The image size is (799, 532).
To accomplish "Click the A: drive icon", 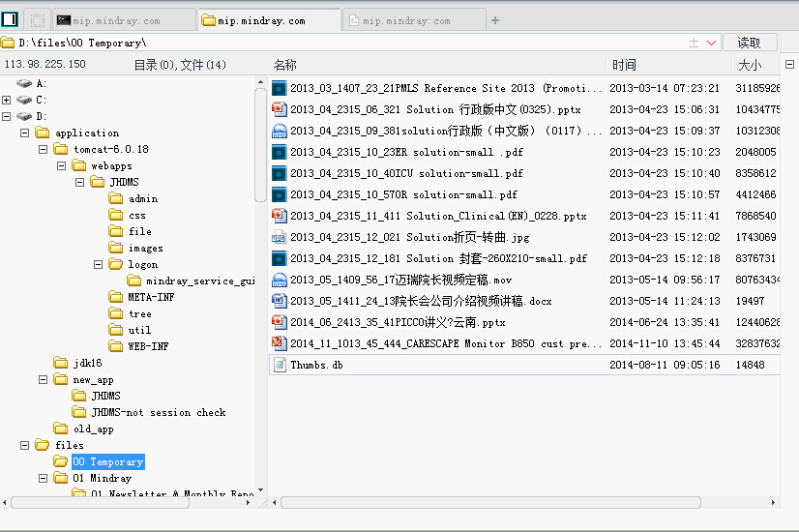I will pyautogui.click(x=24, y=83).
